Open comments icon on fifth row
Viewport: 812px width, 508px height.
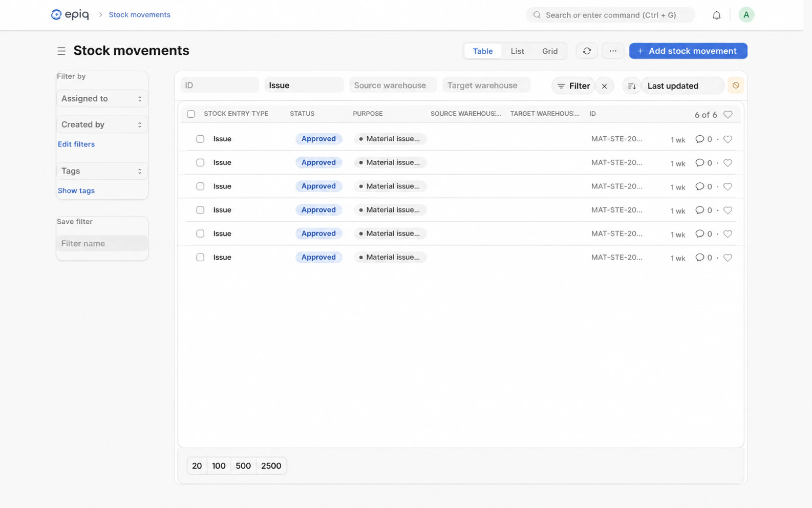(x=699, y=233)
